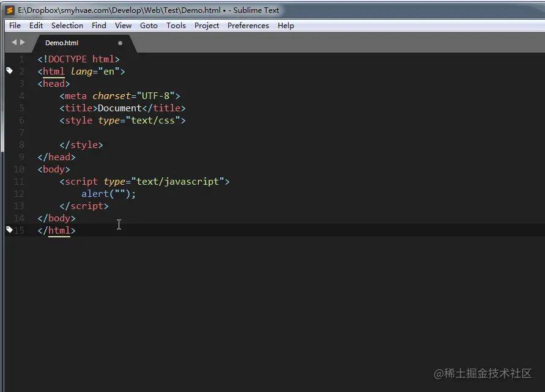Click the lang attribute on html tag

point(81,72)
